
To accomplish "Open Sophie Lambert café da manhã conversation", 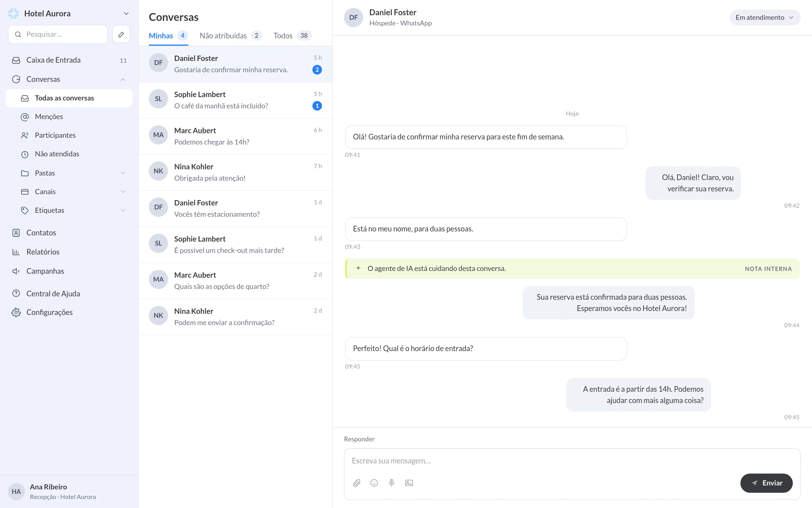I will pyautogui.click(x=235, y=100).
